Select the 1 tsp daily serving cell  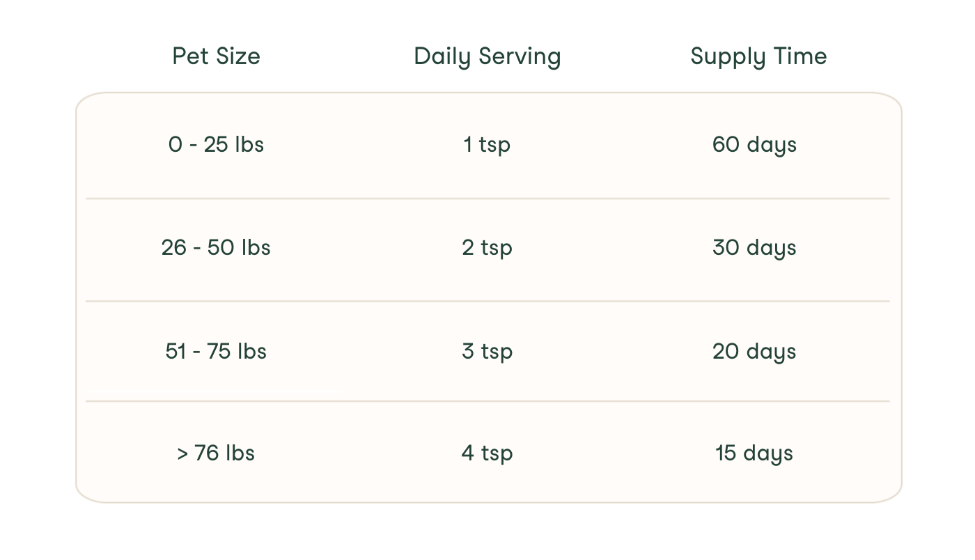pyautogui.click(x=487, y=145)
